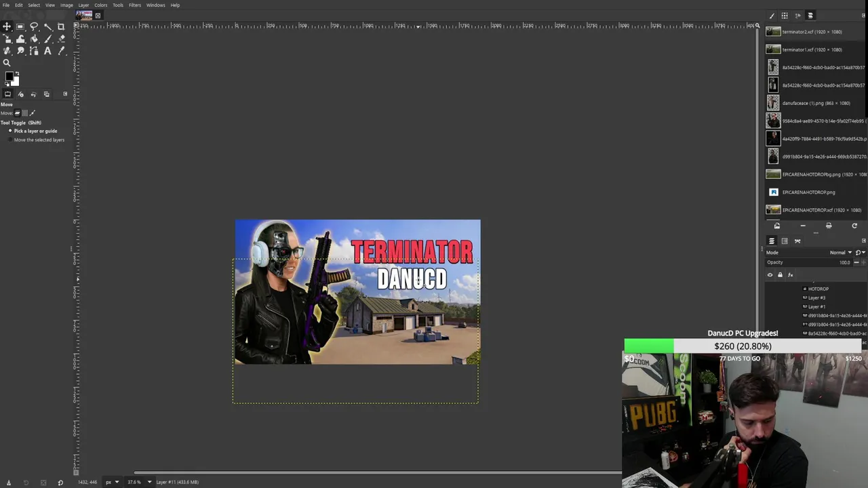Image resolution: width=868 pixels, height=488 pixels.
Task: Click the foreground color swatch
Action: coord(9,76)
